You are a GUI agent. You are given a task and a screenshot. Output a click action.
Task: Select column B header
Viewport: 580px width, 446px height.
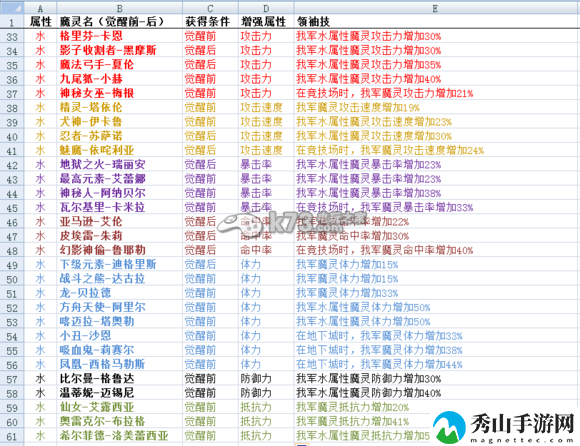119,8
